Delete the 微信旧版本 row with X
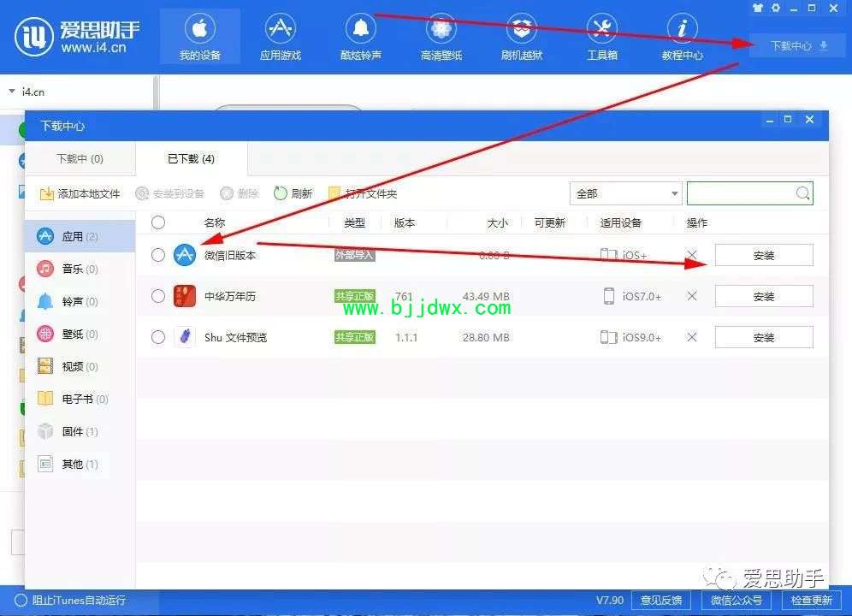Image resolution: width=852 pixels, height=616 pixels. click(692, 255)
